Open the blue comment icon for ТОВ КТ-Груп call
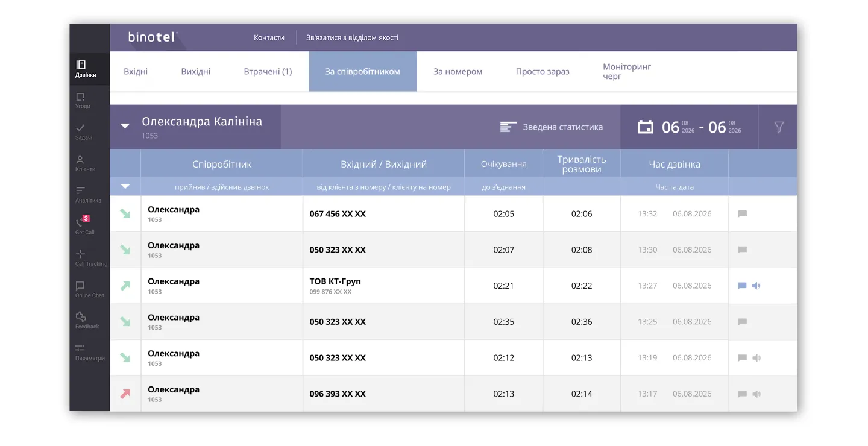 point(743,286)
